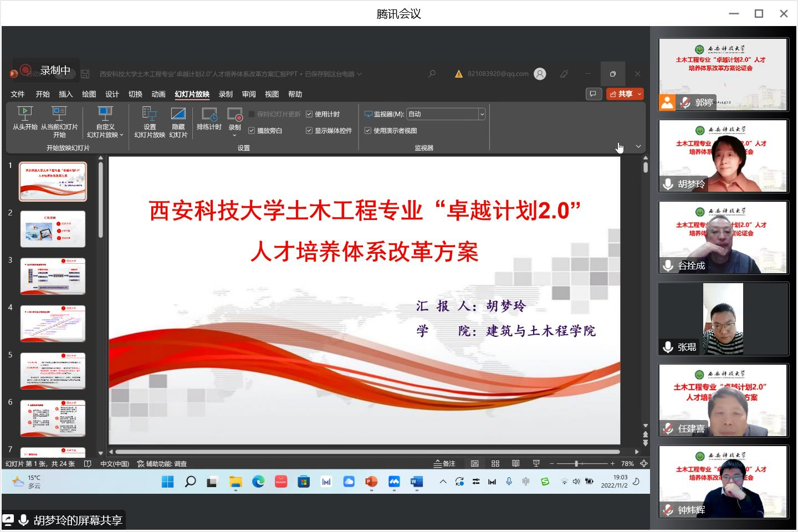The image size is (798, 532).
Task: Start slideshow from current slide (从当前幻灯片开始)
Action: point(59,114)
